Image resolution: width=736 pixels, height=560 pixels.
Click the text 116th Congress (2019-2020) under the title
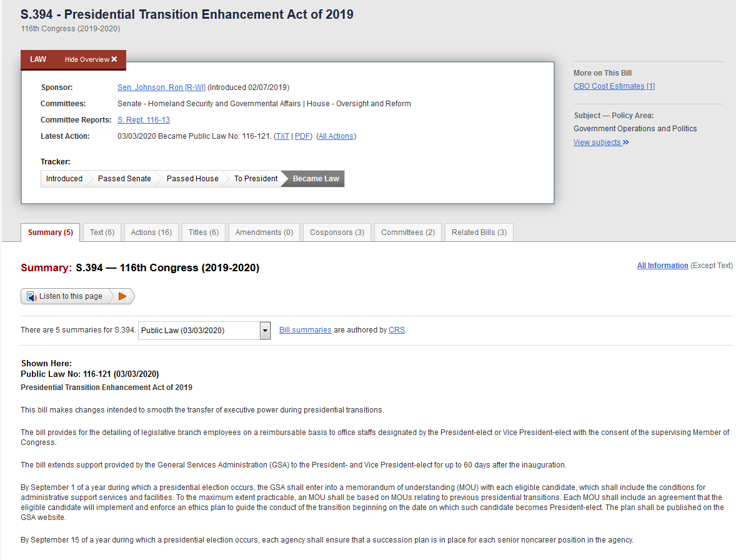(x=71, y=29)
